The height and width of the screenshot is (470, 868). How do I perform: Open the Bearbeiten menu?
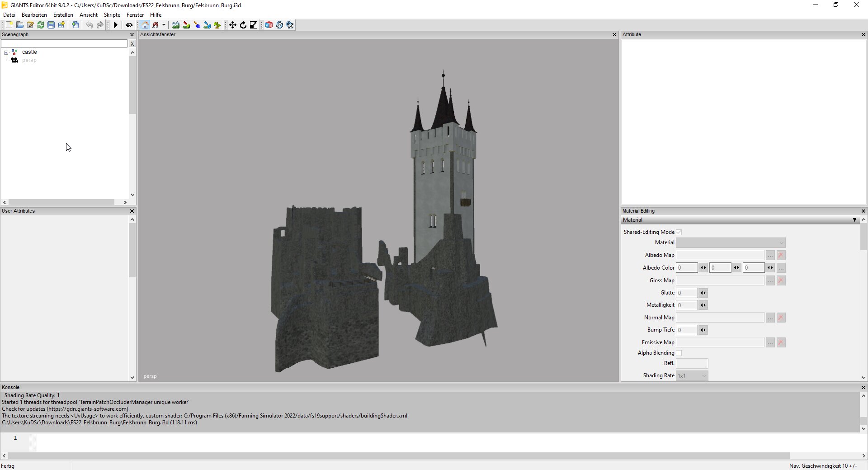(34, 15)
